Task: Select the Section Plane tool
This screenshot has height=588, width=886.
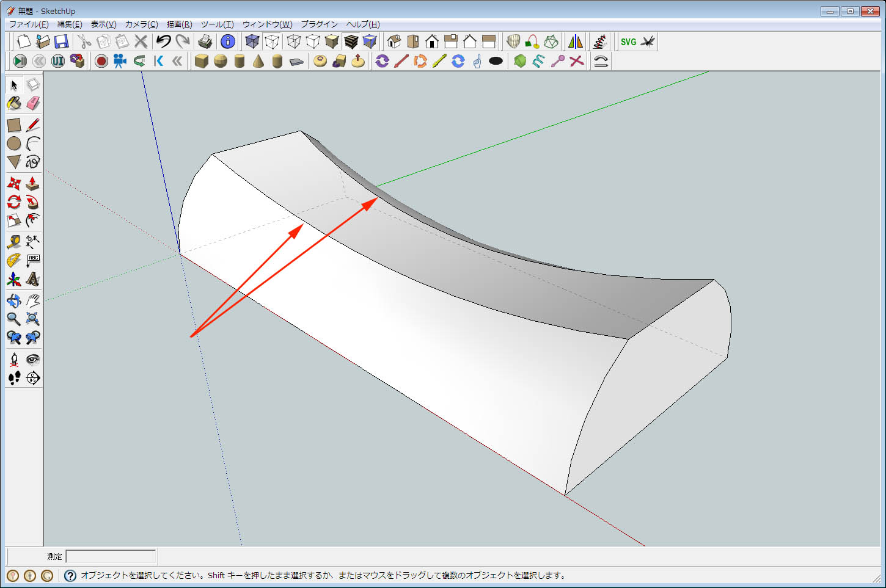Action: 33,378
